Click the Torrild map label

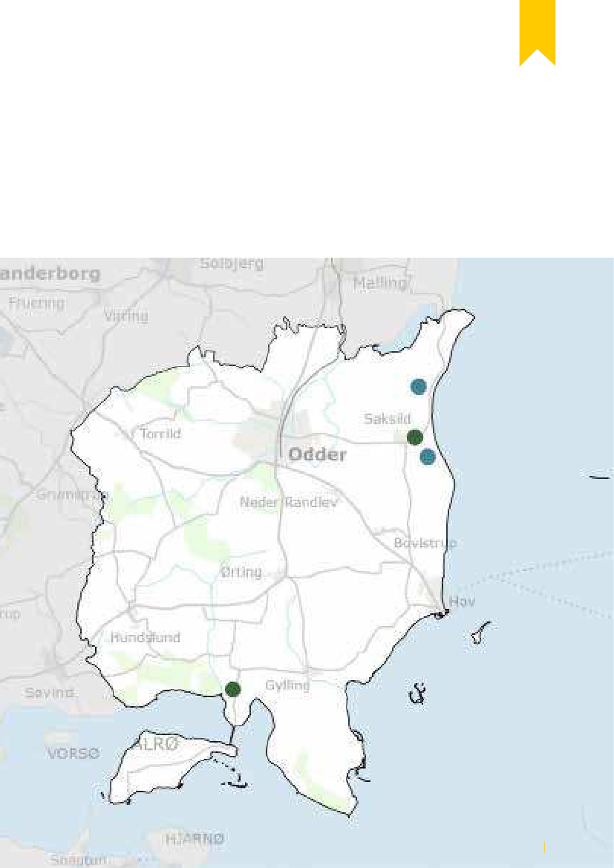160,434
